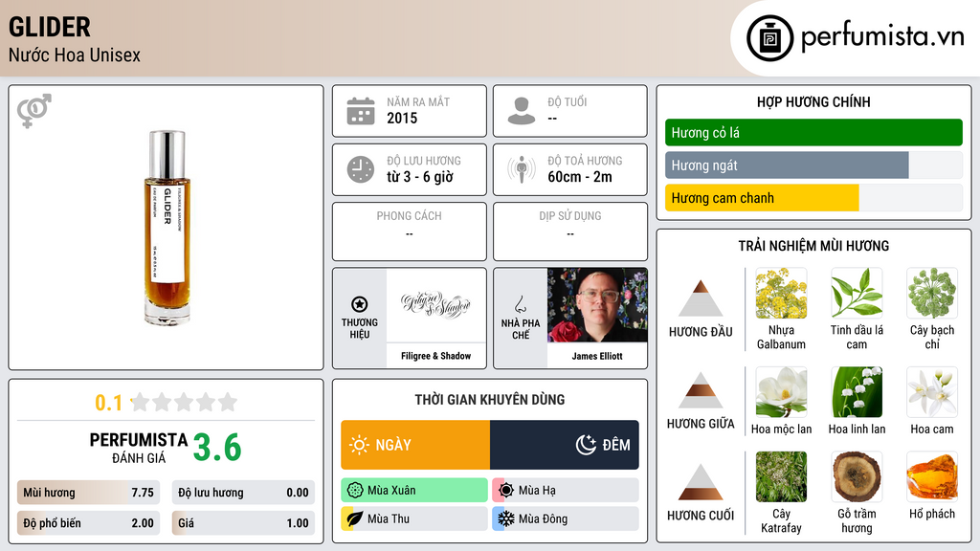Viewport: 980px width, 551px height.
Task: Open the Filigree & Shadow brand link
Action: click(x=435, y=356)
